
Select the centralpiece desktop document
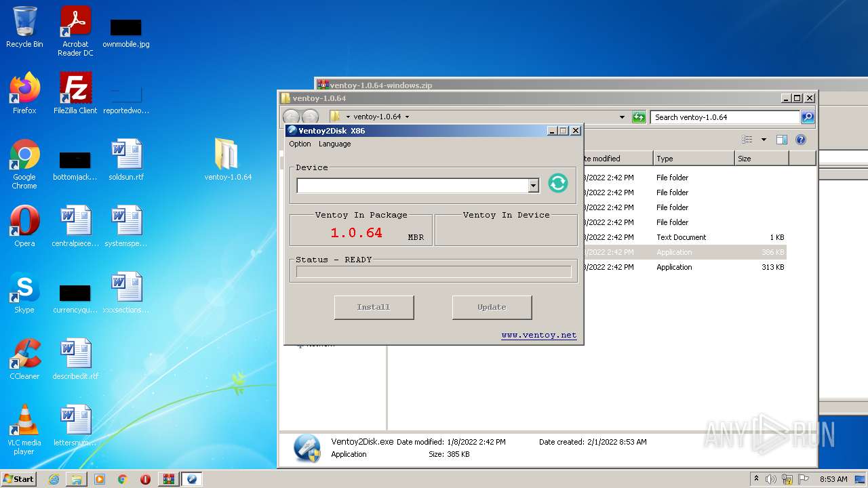tap(75, 226)
